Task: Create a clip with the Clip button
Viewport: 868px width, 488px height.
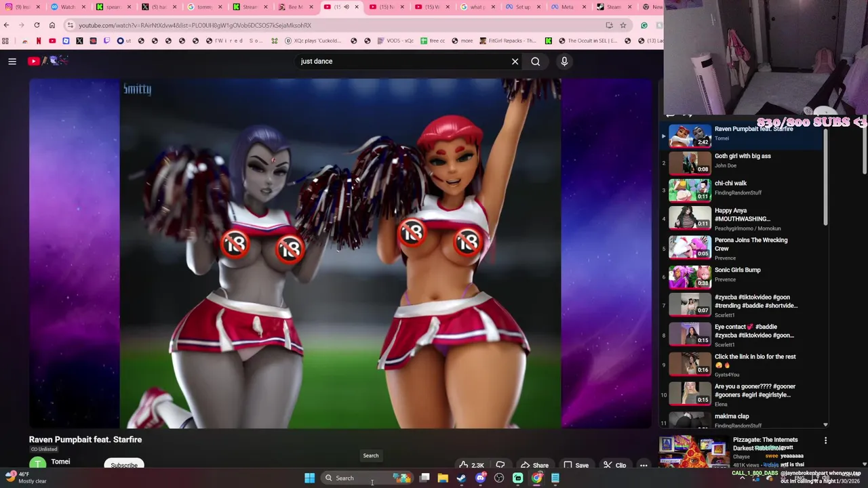Action: 614,465
